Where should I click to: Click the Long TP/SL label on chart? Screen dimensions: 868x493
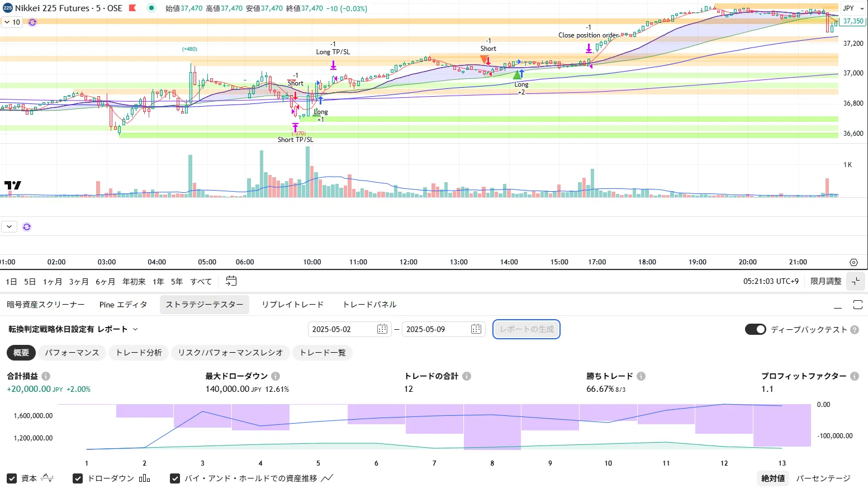tap(333, 52)
